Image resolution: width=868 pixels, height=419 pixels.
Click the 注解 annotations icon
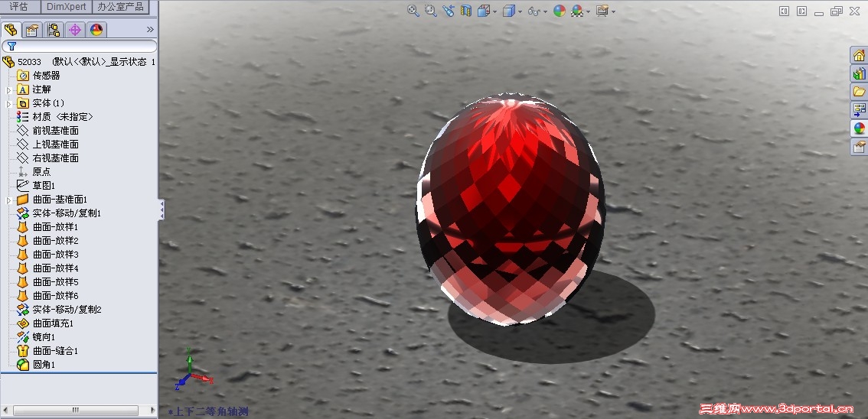(23, 89)
